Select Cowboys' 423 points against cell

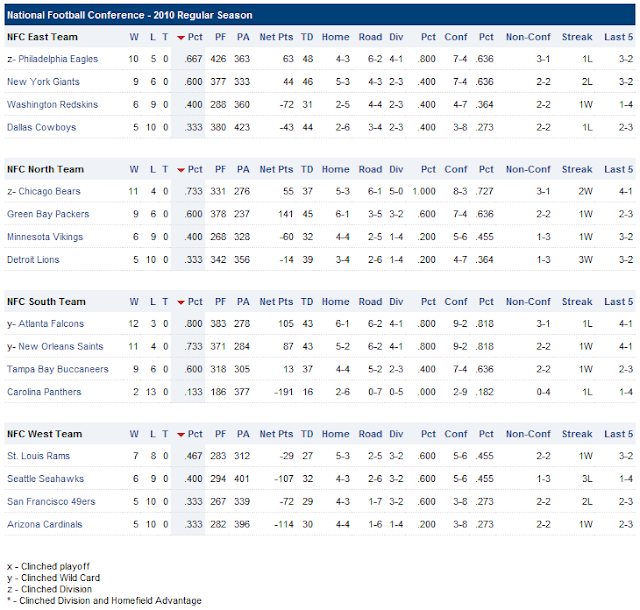(242, 127)
